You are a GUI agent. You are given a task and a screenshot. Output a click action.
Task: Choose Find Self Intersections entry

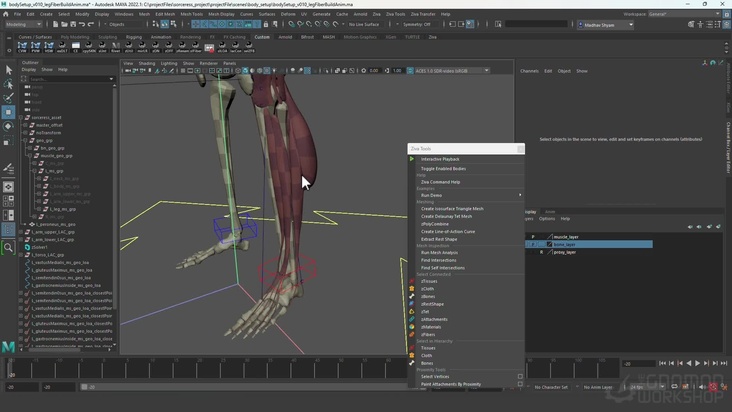tap(443, 268)
